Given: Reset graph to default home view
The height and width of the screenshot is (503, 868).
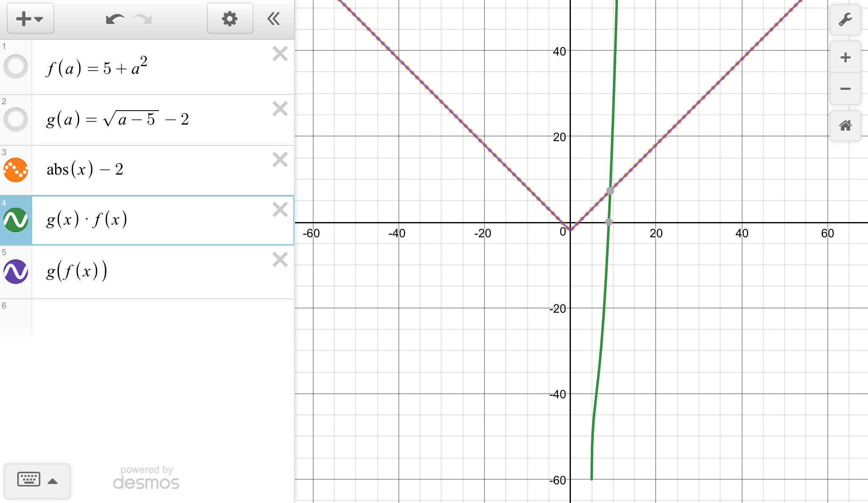Looking at the screenshot, I should pyautogui.click(x=845, y=125).
